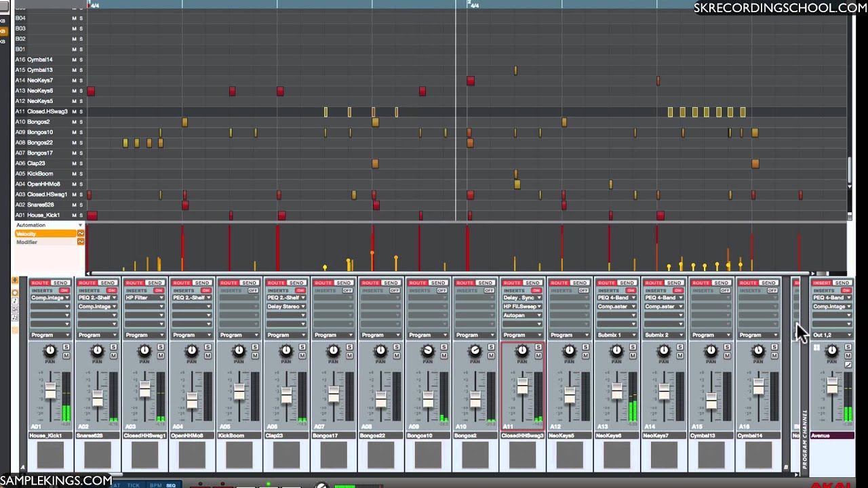Select the ROUTE tab on channel A08
The image size is (868, 488).
(370, 283)
